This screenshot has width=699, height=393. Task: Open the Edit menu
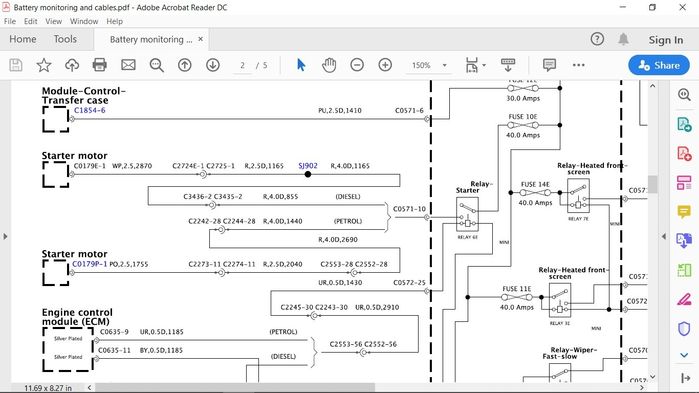[31, 21]
